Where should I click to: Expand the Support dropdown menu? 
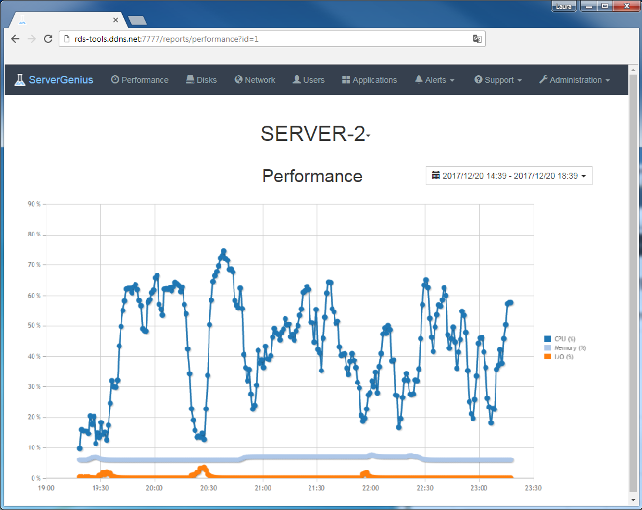[498, 80]
